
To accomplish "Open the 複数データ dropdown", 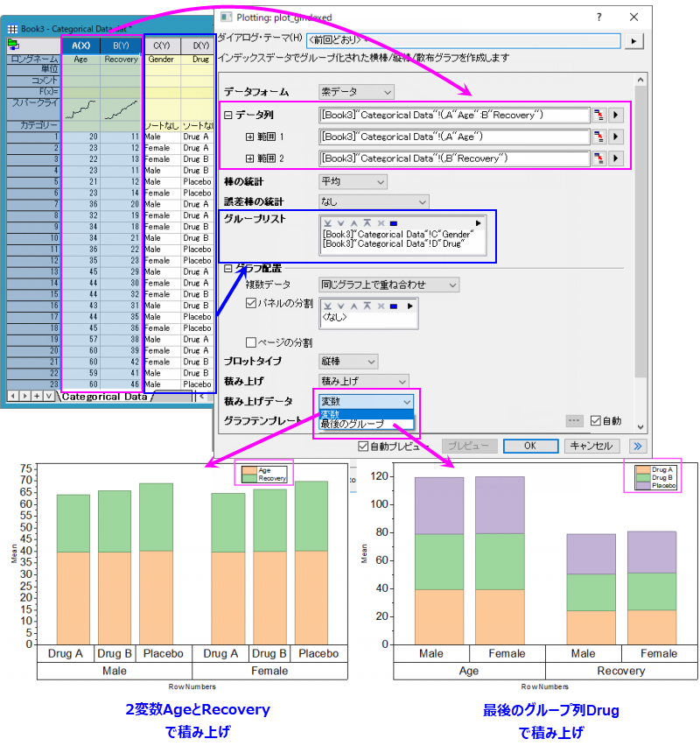I will (389, 285).
